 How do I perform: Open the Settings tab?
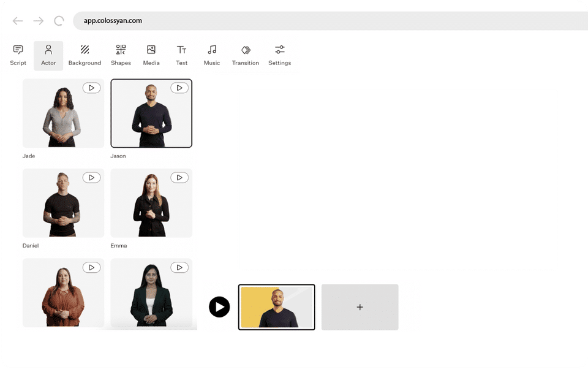(280, 56)
